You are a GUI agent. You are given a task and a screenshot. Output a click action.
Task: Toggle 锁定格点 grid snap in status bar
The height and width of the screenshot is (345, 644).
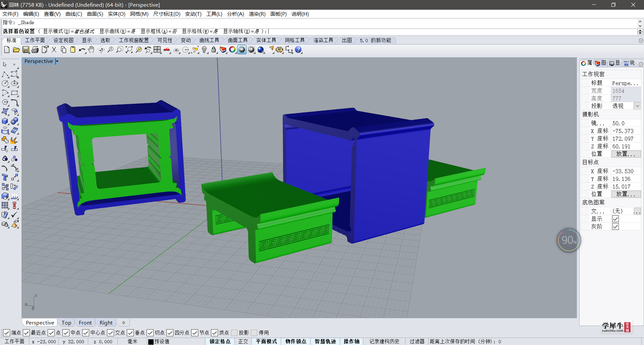(220, 341)
